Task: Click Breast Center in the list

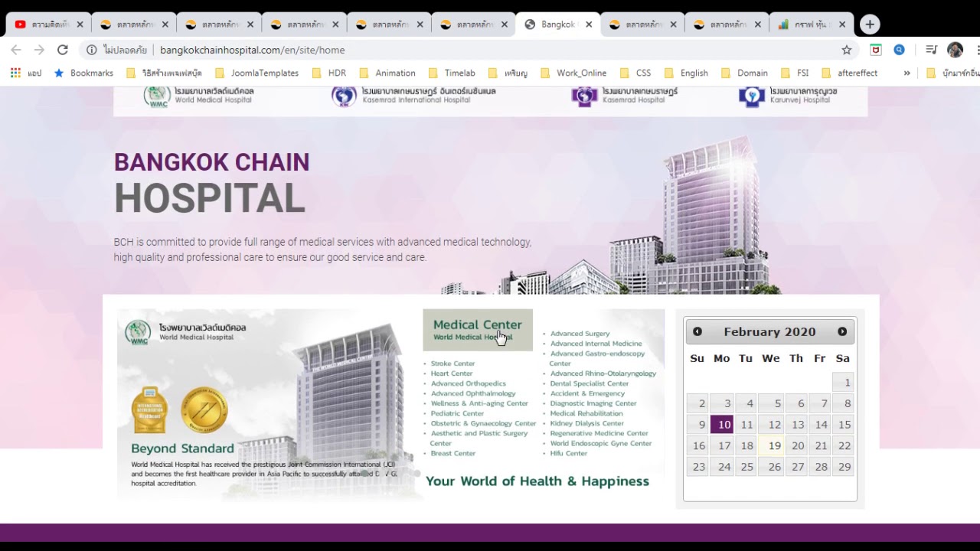Action: 452,453
